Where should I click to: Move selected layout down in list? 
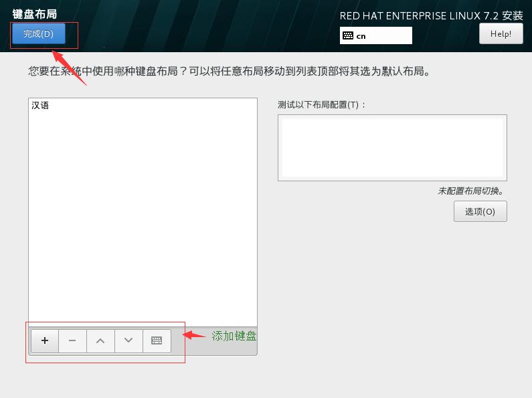128,340
